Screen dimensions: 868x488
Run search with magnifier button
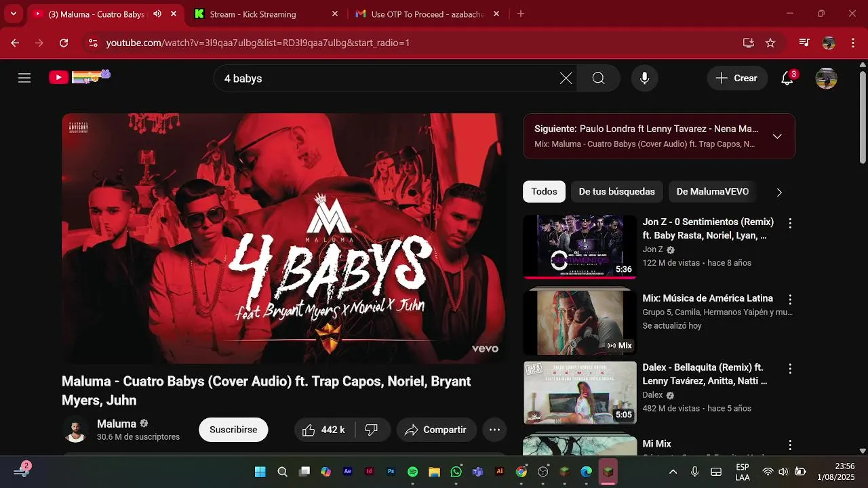[x=598, y=79]
